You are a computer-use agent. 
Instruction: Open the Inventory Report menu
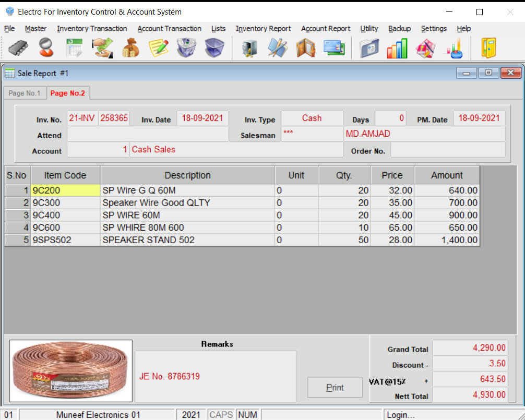(263, 29)
